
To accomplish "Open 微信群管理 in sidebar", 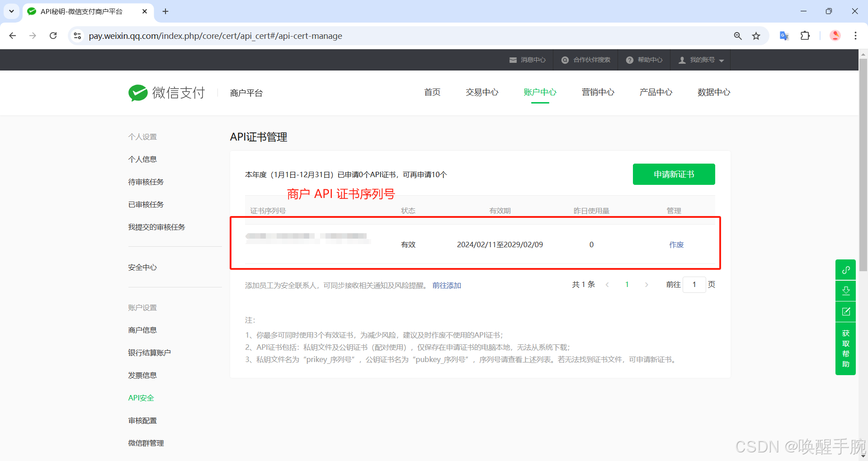I will tap(146, 443).
